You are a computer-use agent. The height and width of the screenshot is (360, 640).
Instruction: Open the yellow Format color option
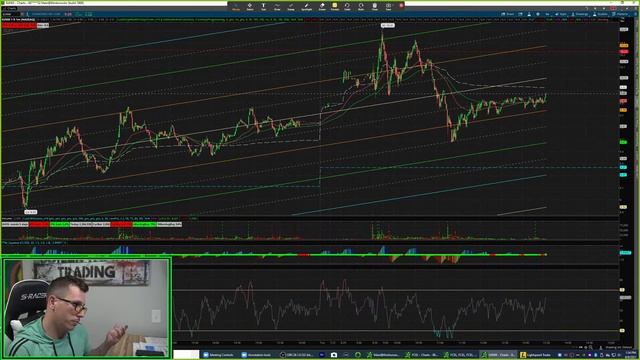click(x=335, y=6)
